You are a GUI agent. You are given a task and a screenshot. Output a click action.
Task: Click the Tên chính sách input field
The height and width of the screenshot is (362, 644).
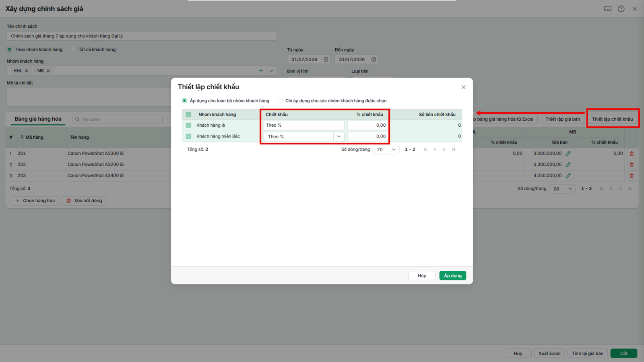click(142, 36)
